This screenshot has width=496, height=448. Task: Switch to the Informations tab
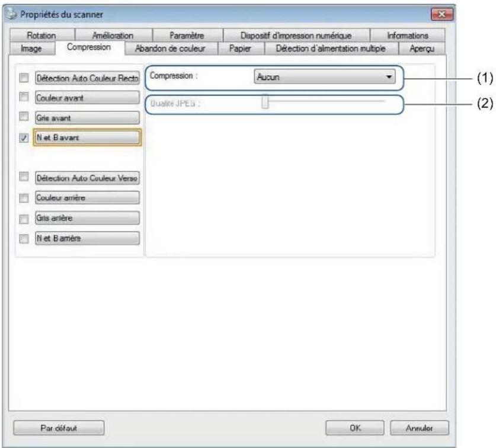408,35
